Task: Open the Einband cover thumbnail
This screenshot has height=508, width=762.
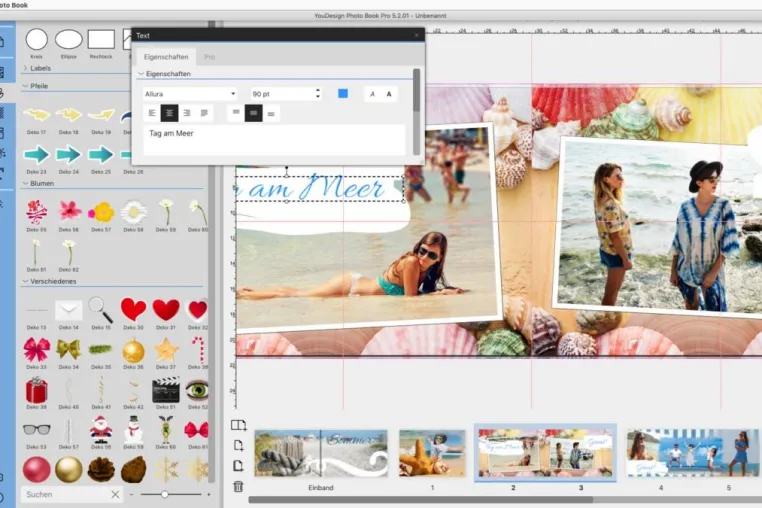Action: pyautogui.click(x=321, y=453)
